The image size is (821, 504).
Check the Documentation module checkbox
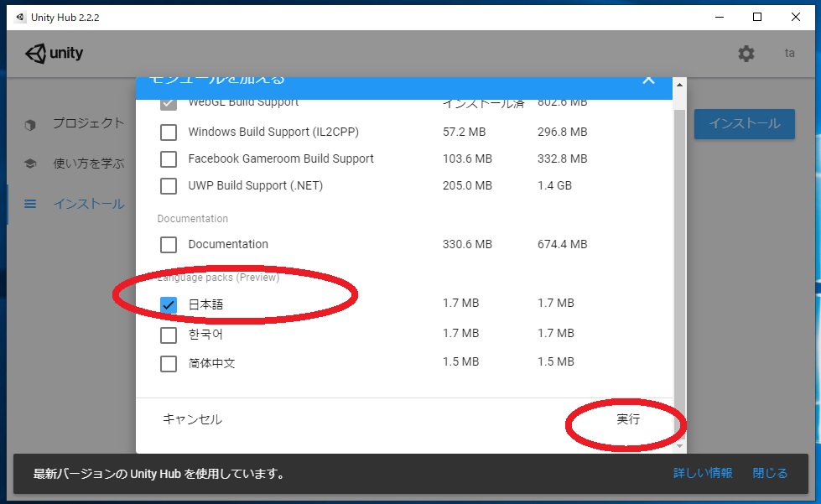click(x=168, y=244)
